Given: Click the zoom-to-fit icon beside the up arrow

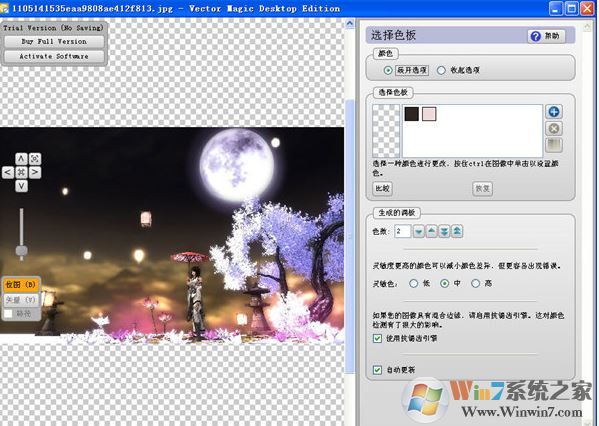Looking at the screenshot, I should [35, 158].
